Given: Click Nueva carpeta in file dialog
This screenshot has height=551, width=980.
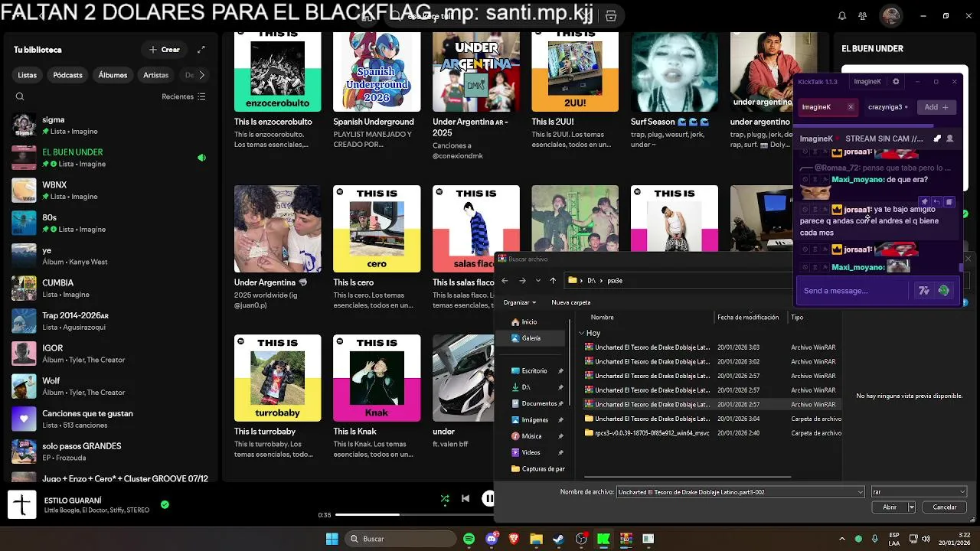Looking at the screenshot, I should point(571,302).
